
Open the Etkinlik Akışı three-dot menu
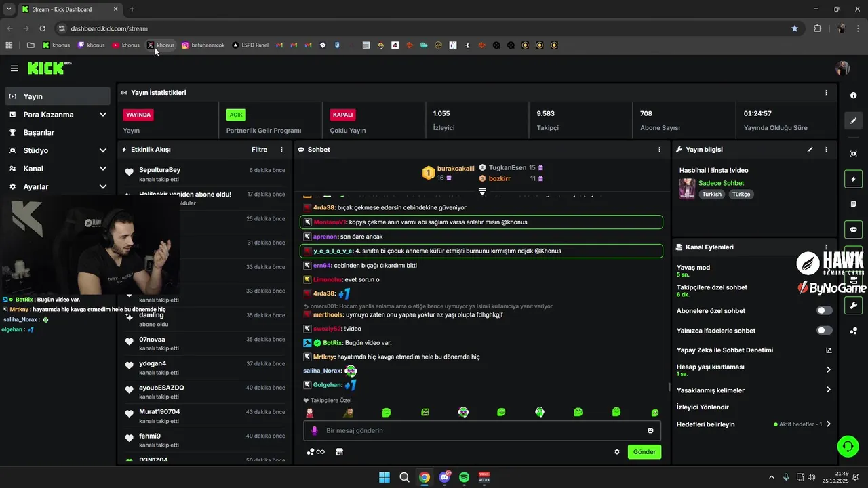click(281, 149)
